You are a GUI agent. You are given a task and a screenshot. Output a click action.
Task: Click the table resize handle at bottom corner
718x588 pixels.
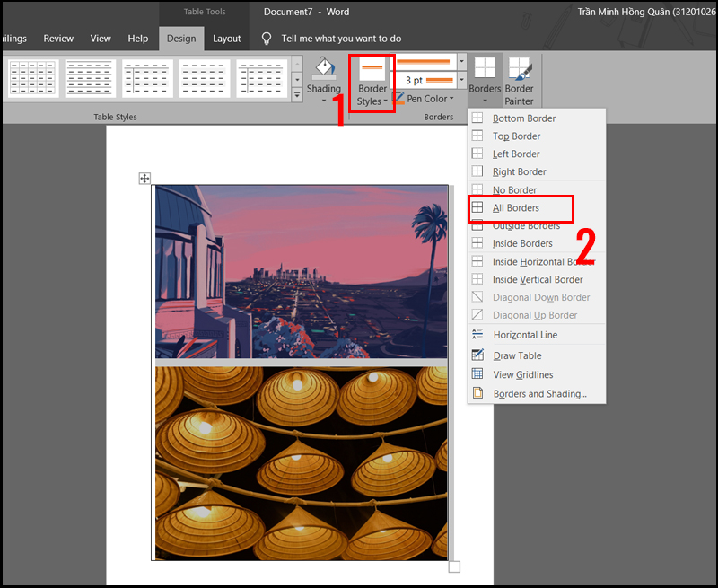pyautogui.click(x=454, y=567)
